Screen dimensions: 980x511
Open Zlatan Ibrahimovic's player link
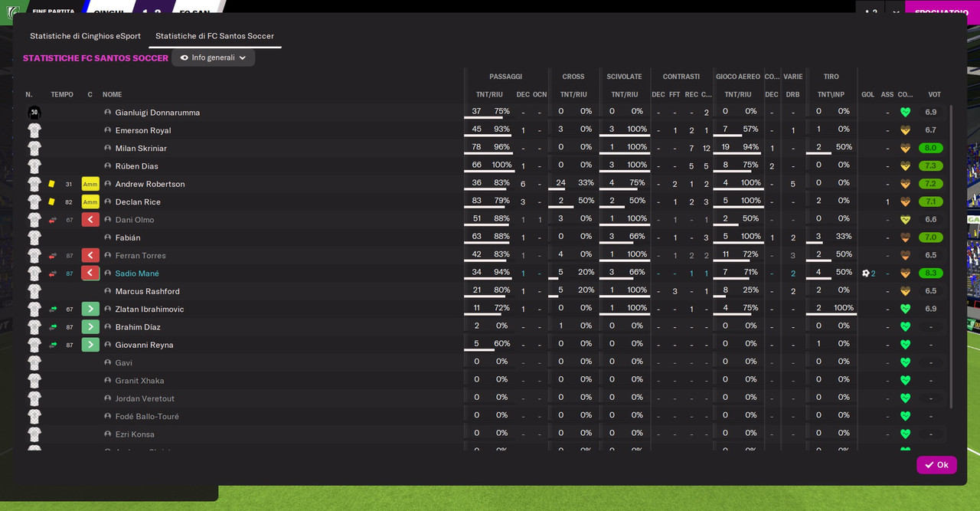(150, 309)
